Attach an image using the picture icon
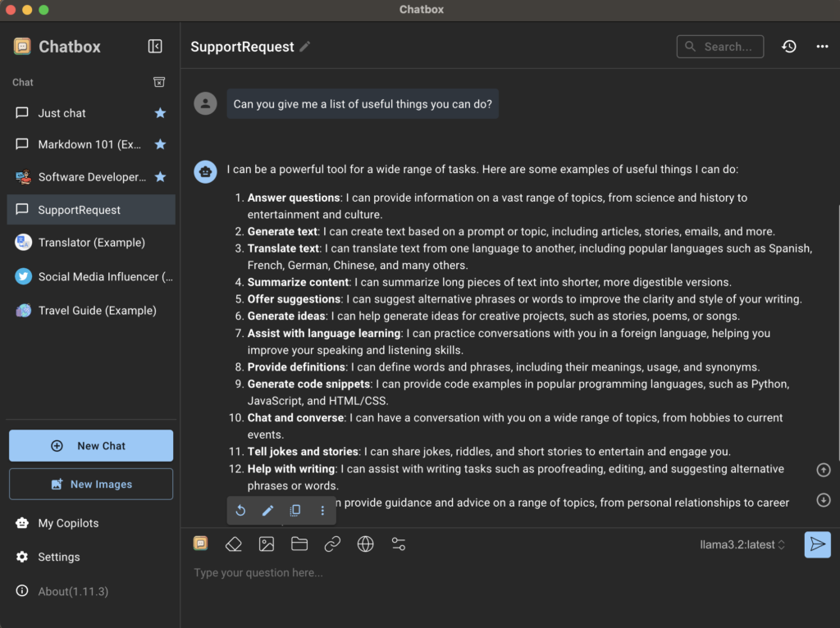The width and height of the screenshot is (840, 628). pos(267,544)
